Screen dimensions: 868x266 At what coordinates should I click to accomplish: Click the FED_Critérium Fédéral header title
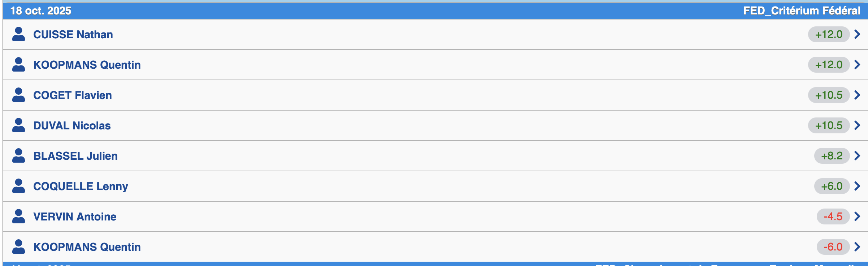802,11
